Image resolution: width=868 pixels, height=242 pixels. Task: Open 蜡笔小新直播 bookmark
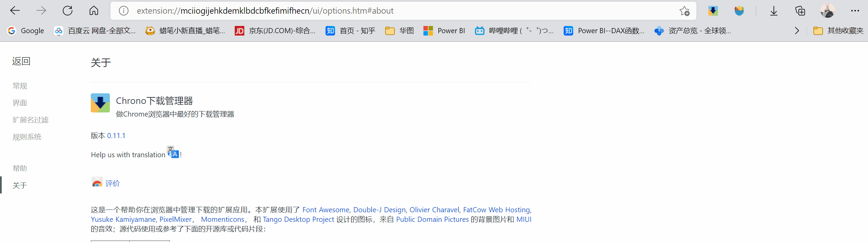(185, 31)
